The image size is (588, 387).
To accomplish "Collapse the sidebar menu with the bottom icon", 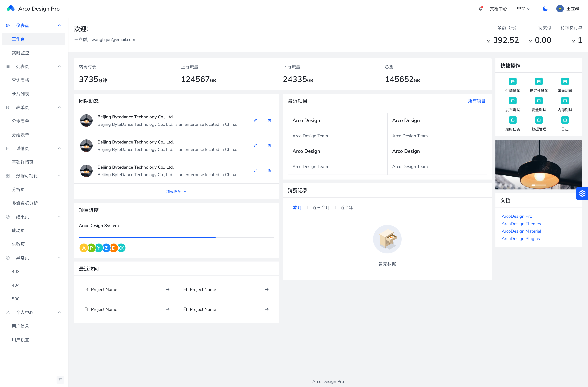I will click(60, 380).
